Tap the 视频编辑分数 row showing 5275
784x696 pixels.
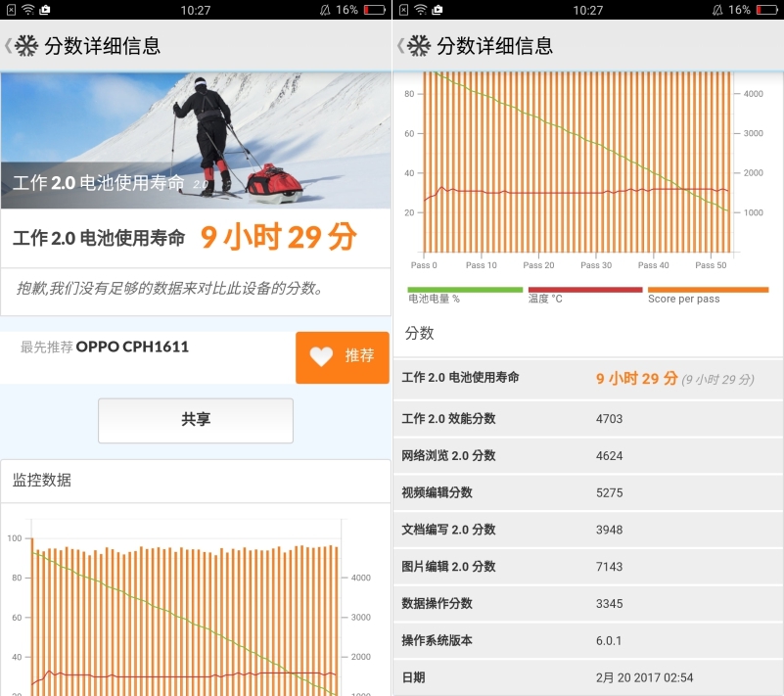pos(588,492)
